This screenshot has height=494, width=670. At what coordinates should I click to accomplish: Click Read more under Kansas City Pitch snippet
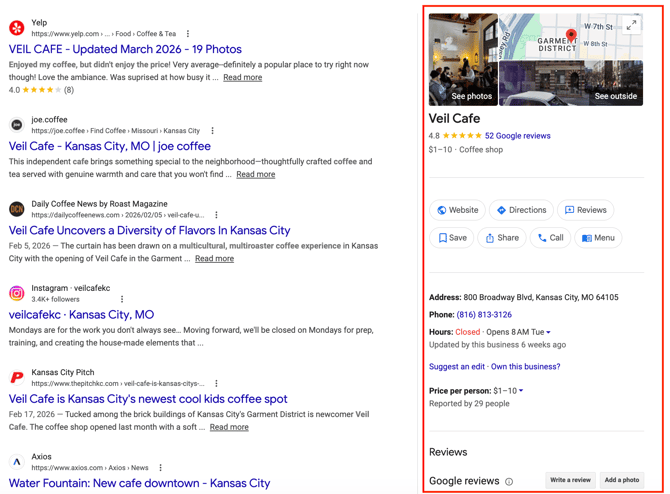[x=229, y=427]
